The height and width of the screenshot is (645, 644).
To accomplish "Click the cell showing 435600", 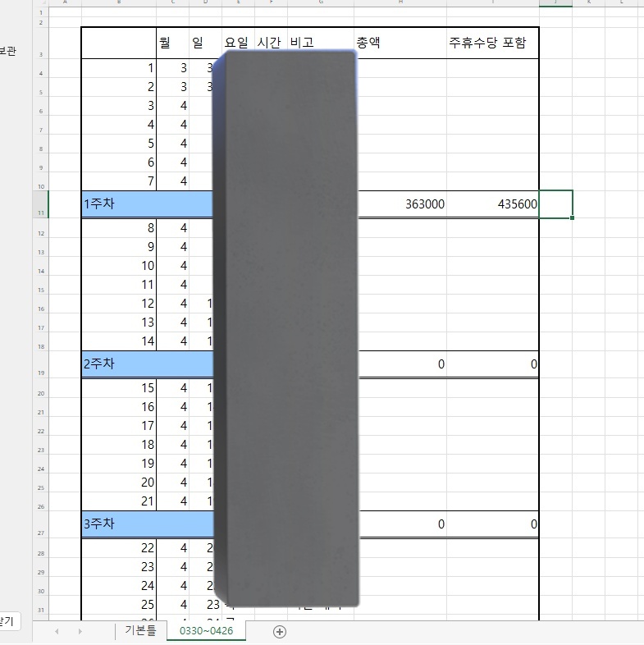I will point(493,204).
